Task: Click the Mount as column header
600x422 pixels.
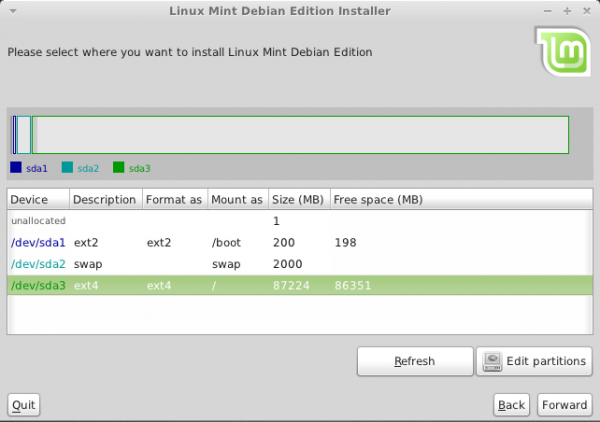Action: click(238, 199)
